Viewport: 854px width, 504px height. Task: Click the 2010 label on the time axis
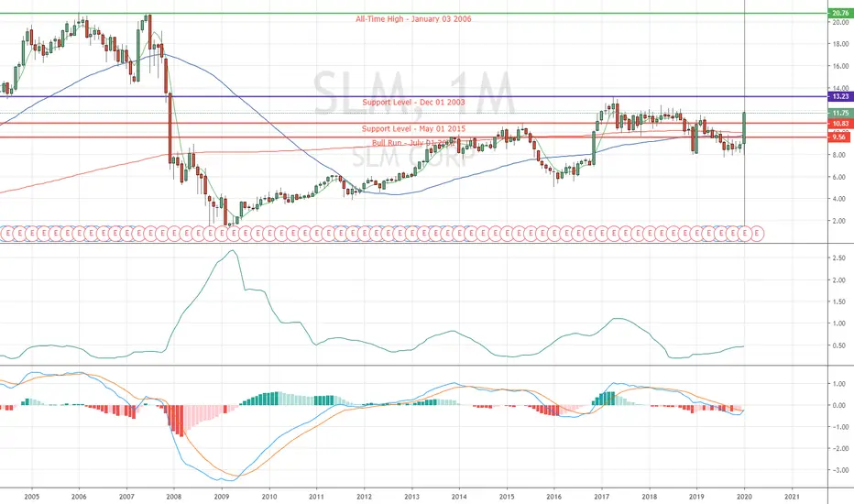tap(269, 497)
